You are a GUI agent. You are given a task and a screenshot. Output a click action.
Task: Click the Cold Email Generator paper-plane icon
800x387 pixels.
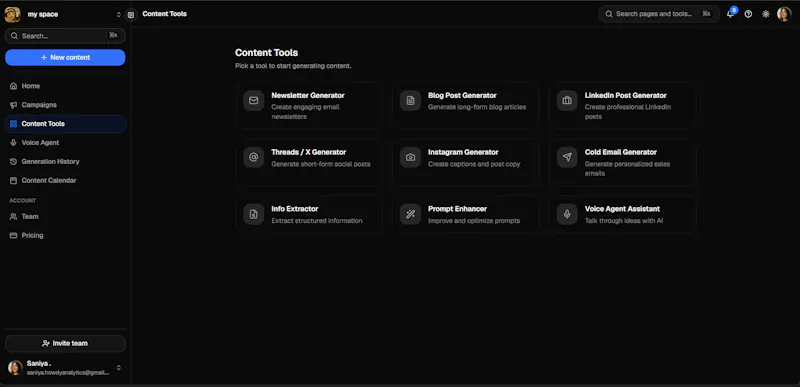click(x=567, y=157)
